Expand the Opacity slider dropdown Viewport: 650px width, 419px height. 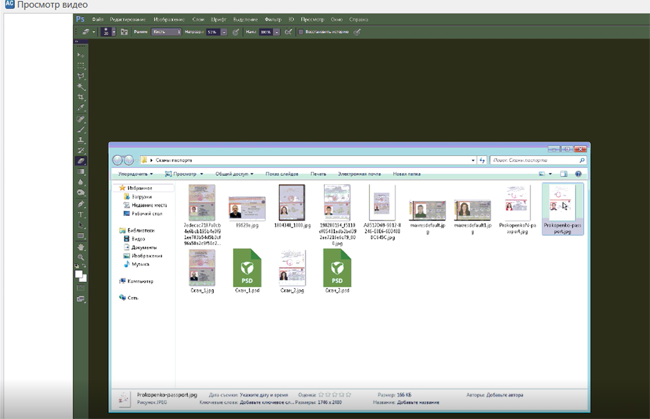pos(224,32)
